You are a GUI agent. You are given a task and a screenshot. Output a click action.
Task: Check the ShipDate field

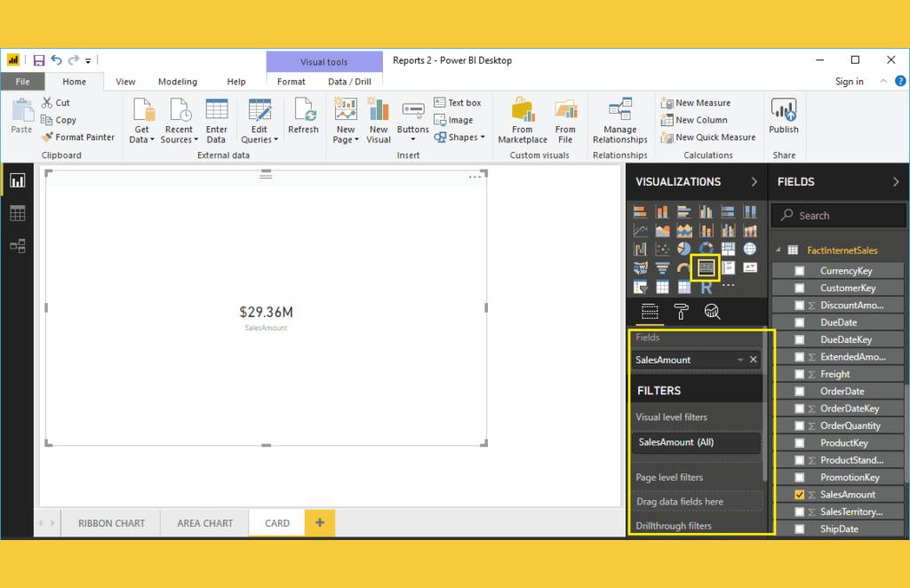[x=799, y=528]
